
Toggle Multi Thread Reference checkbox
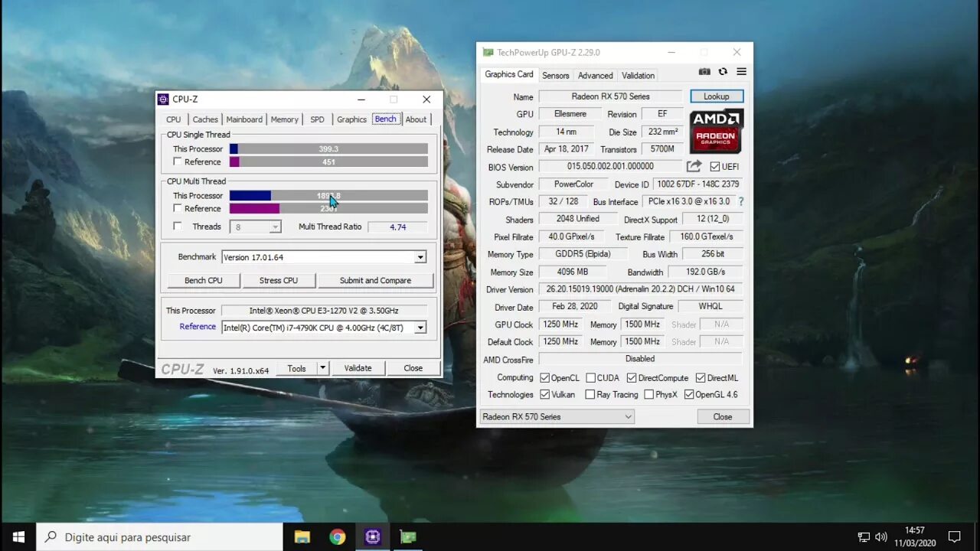click(x=178, y=208)
